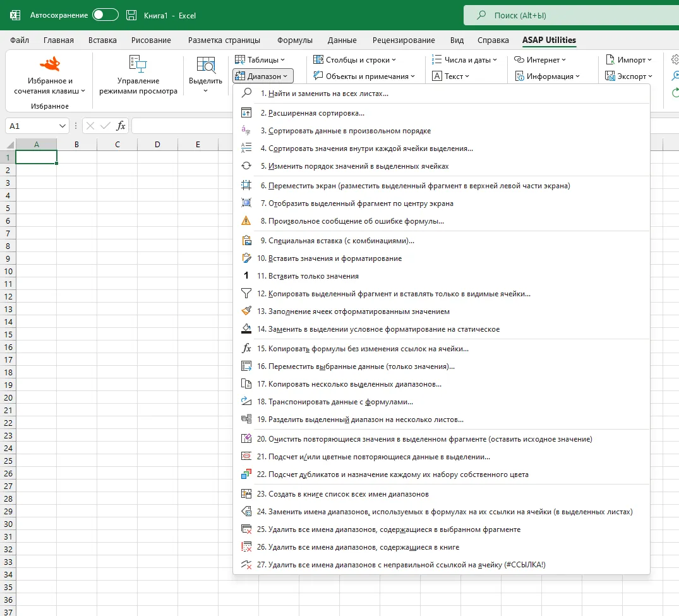
Task: Choose 16. Переместить выбранные данные
Action: (442, 366)
